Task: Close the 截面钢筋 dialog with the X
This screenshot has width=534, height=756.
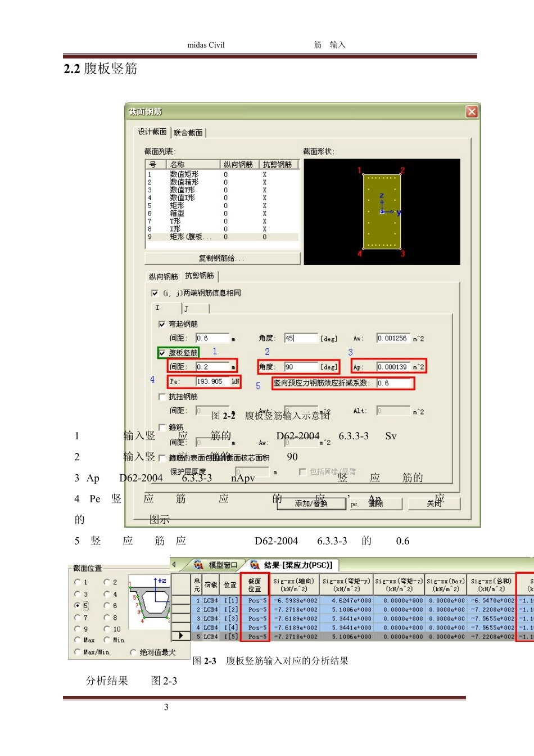Action: [x=472, y=111]
